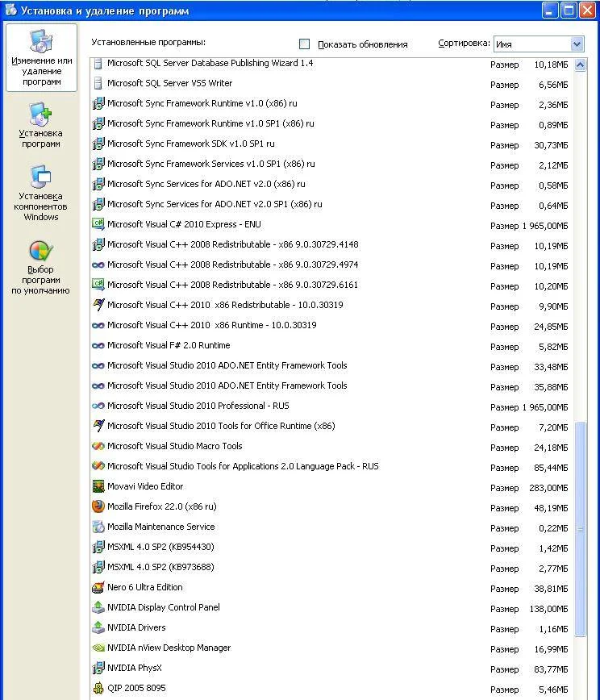The image size is (600, 700).
Task: Click icon of Visual C++ 2010 x86 Runtime
Action: (98, 326)
